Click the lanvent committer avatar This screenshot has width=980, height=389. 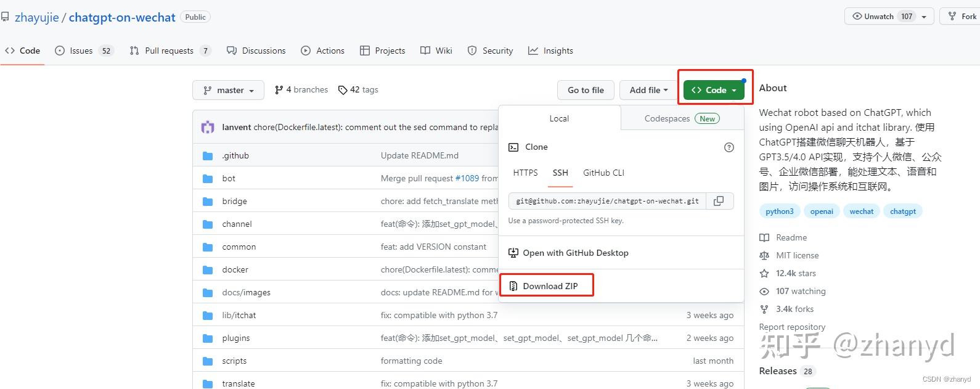(208, 128)
